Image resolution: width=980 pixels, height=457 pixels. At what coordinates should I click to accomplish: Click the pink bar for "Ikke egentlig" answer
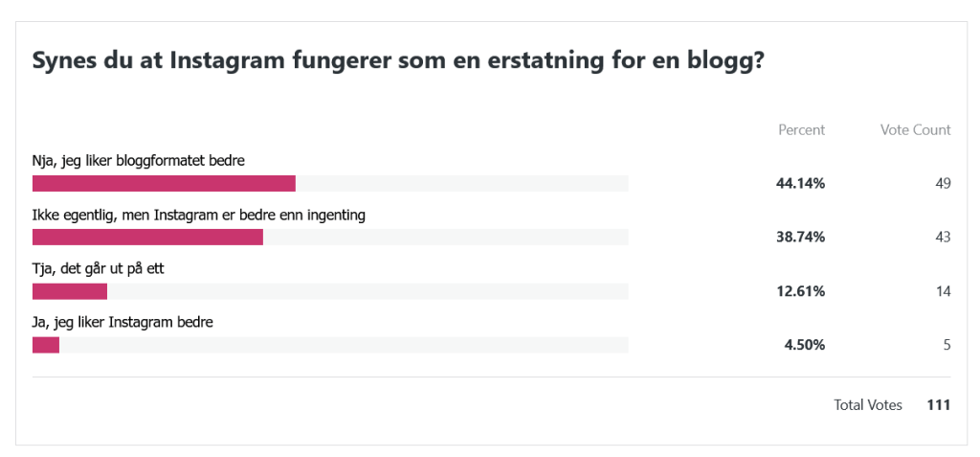[x=147, y=237]
